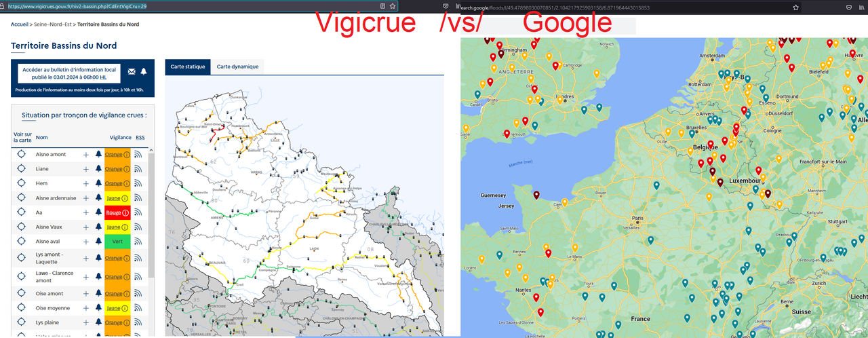This screenshot has height=338, width=868.
Task: Click the dark red flood pin near Caen
Action: pos(536,195)
